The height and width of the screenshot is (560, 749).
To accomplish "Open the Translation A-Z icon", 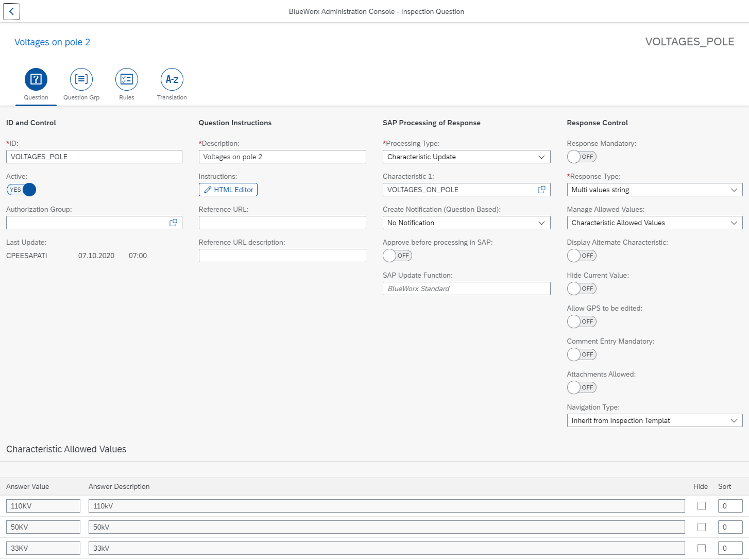I will coord(172,79).
